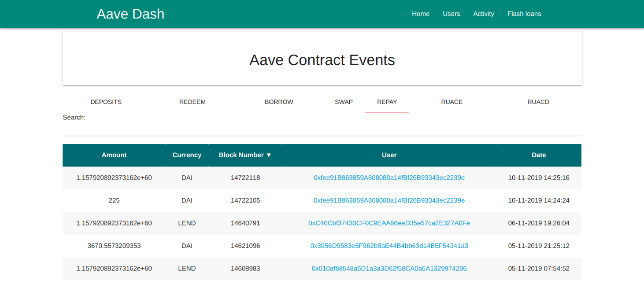Click block number 14722118
This screenshot has width=644, height=288.
point(245,178)
